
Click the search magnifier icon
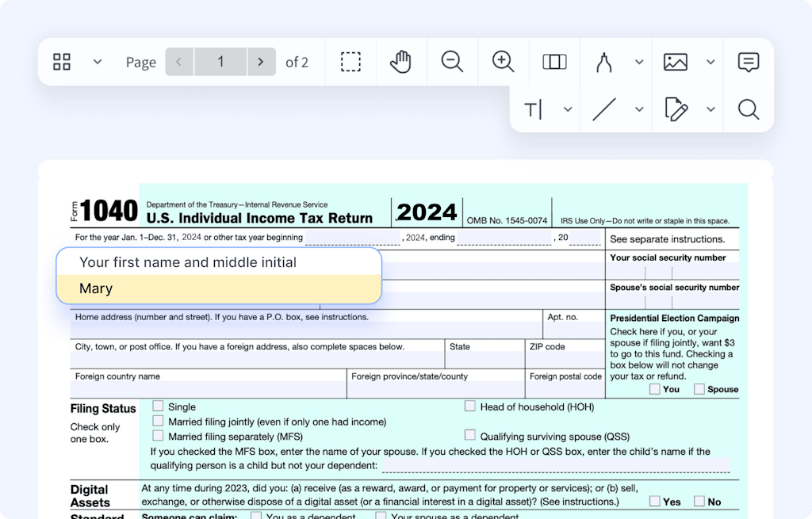pos(748,109)
